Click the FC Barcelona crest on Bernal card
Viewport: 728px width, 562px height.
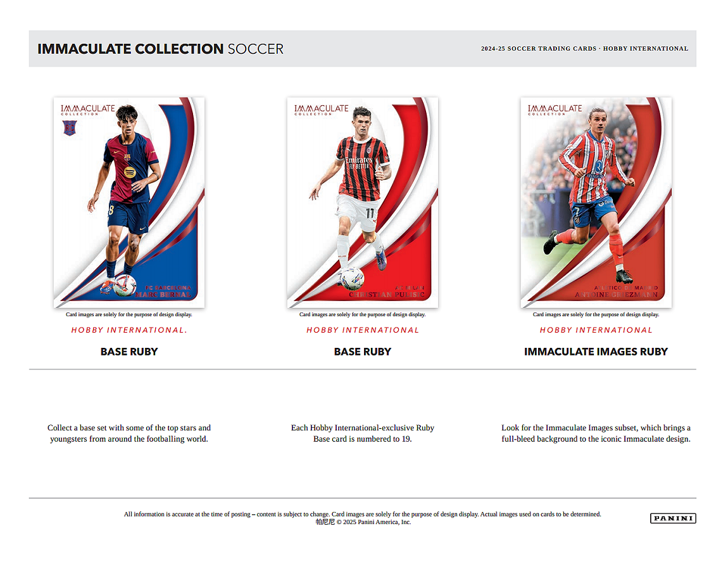[x=70, y=128]
